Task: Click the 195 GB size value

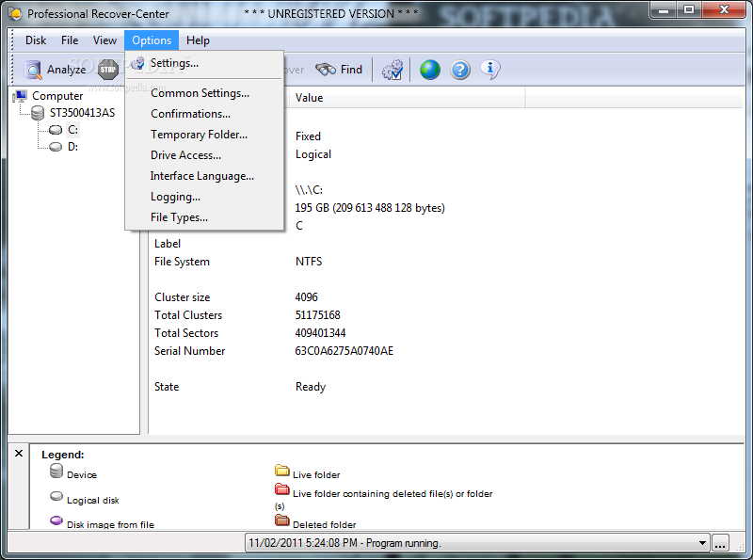Action: pos(370,208)
